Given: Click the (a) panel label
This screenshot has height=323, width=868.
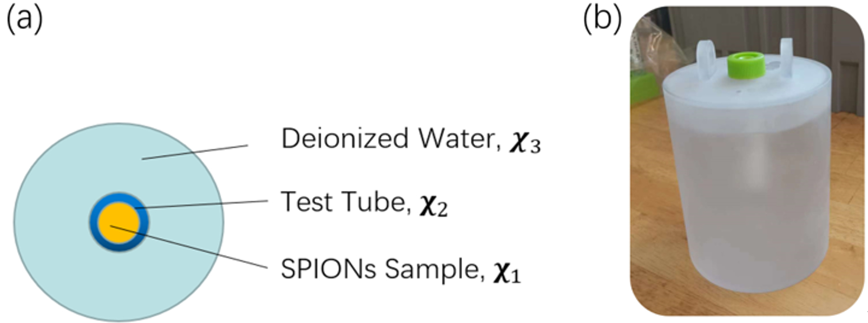Looking at the screenshot, I should 24,19.
